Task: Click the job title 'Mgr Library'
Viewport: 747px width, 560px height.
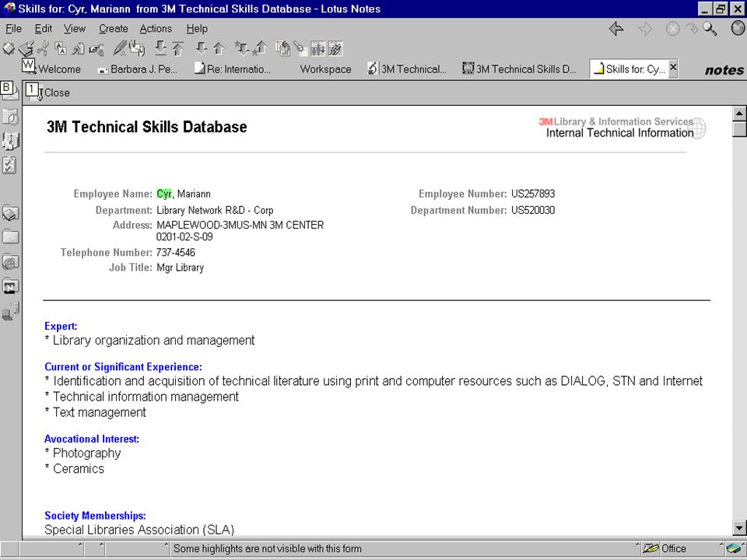Action: click(180, 268)
